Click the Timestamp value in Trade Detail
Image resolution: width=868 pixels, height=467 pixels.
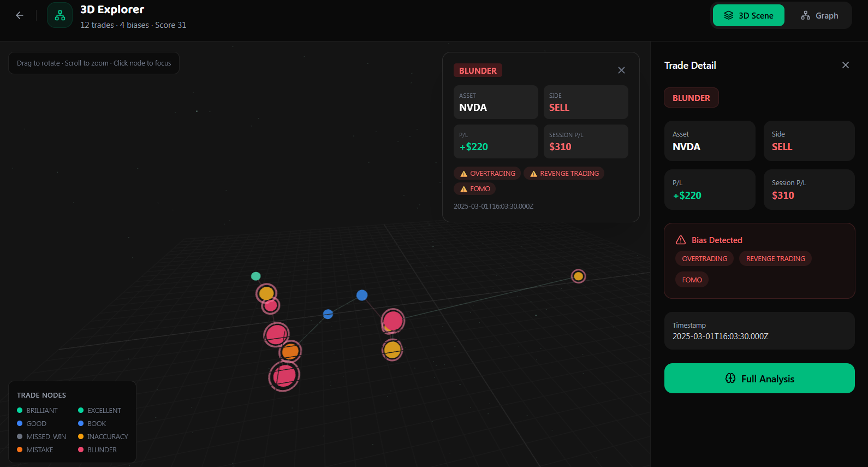720,336
